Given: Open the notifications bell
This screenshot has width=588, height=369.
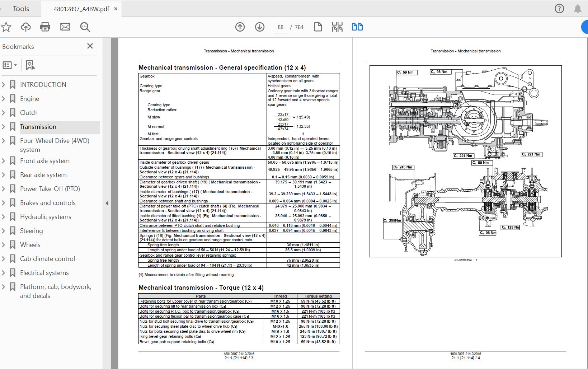Looking at the screenshot, I should pyautogui.click(x=578, y=9).
